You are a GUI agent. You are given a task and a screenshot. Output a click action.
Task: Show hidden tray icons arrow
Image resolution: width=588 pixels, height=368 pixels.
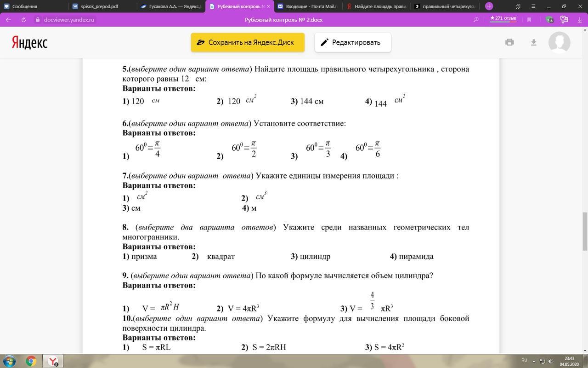coord(534,361)
